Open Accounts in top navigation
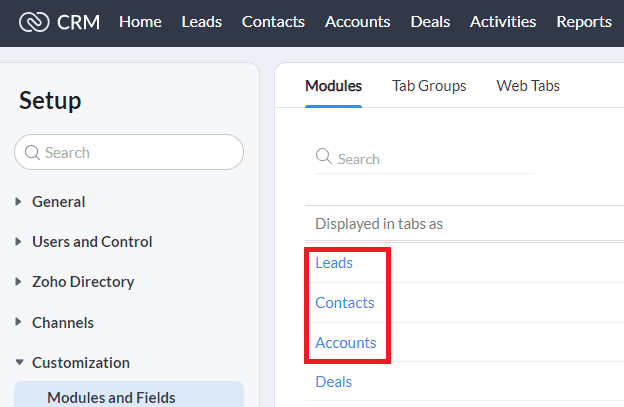 coord(359,22)
